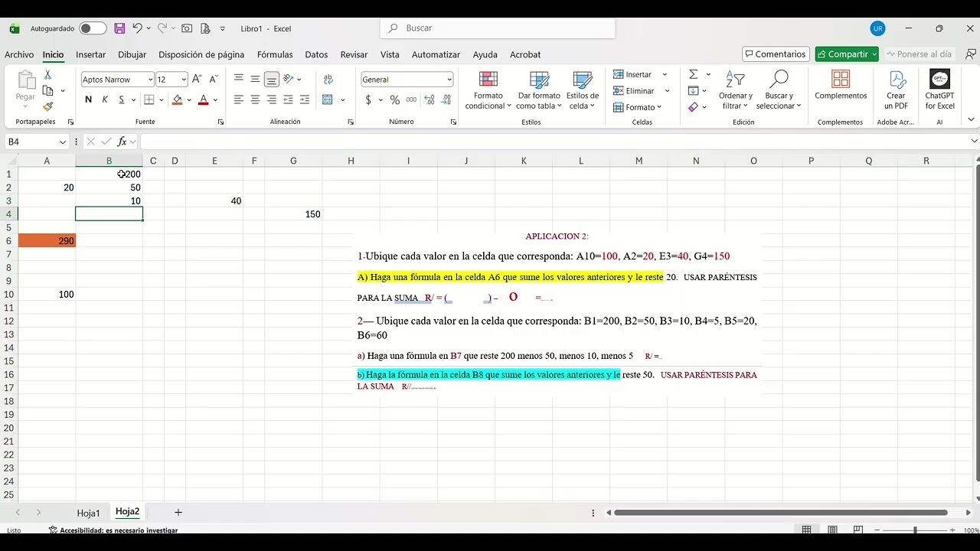Center text horizontally
This screenshot has height=551, width=980.
(x=255, y=99)
